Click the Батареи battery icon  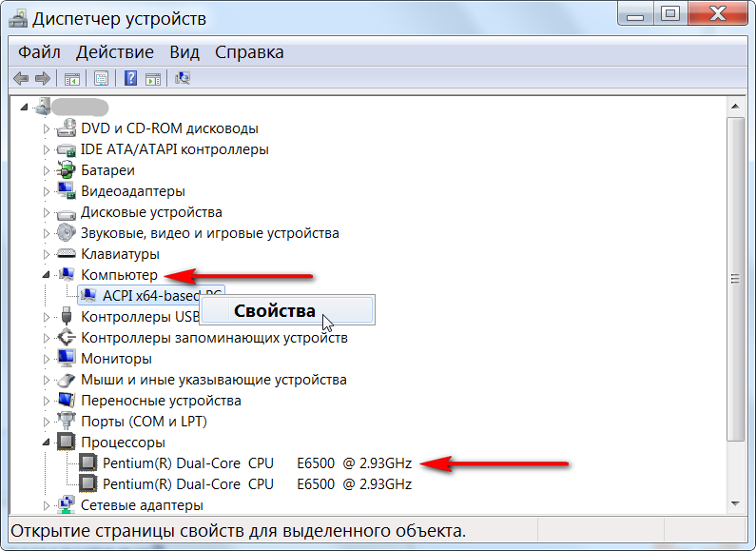(x=66, y=170)
